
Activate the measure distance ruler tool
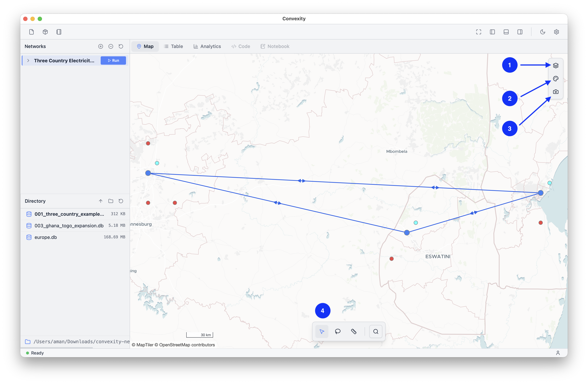(354, 331)
